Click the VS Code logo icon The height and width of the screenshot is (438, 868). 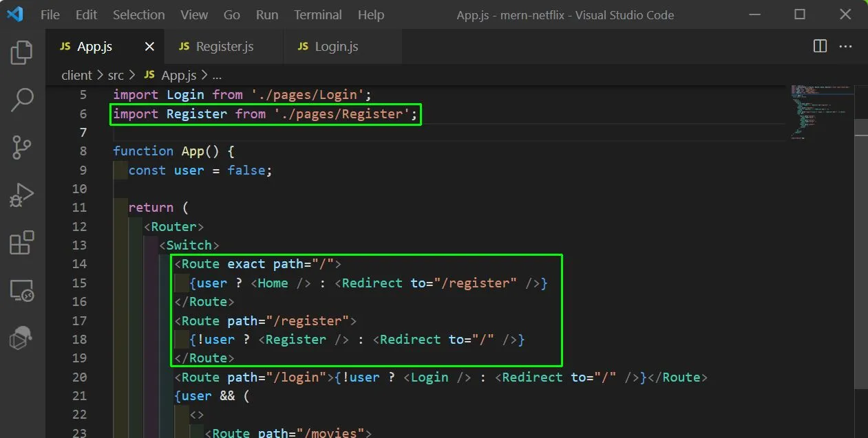(x=15, y=14)
